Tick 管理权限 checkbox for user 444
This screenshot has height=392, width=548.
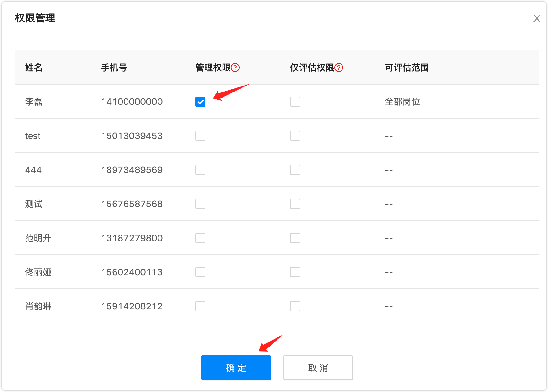point(200,170)
